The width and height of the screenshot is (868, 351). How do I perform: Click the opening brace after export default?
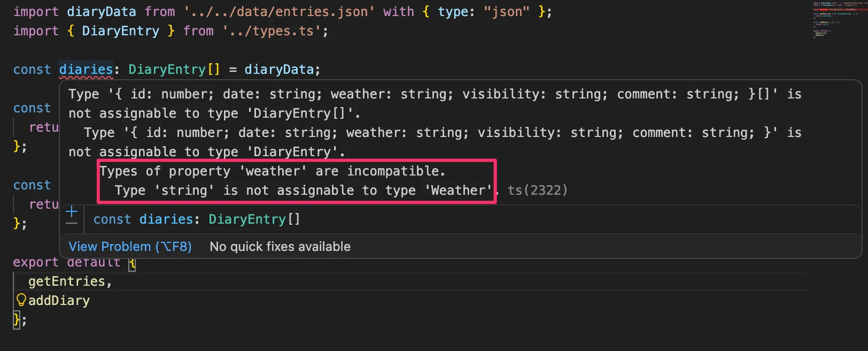click(x=132, y=263)
